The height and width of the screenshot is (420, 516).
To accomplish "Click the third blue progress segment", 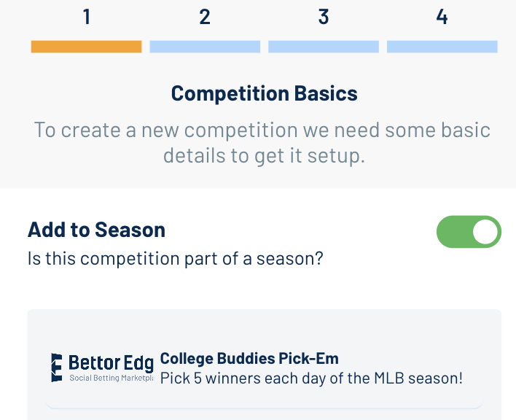I will coord(324,47).
